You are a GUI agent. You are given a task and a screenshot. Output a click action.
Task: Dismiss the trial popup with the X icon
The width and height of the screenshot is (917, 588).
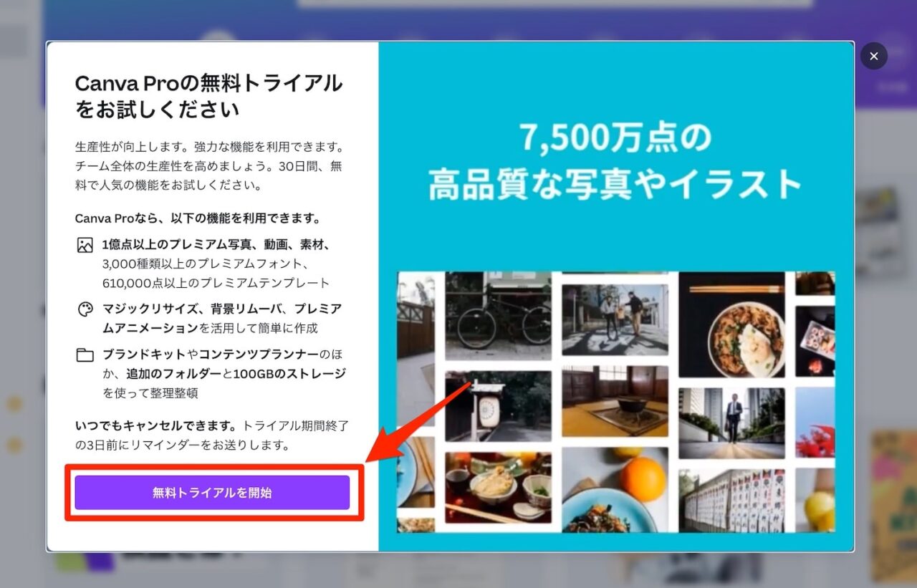873,56
